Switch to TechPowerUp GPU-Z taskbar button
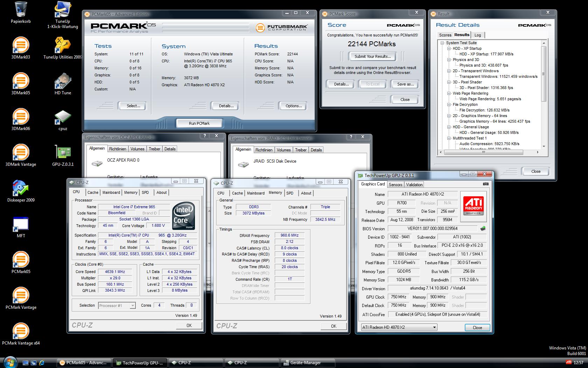Viewport: 588px width, 368px height. (x=140, y=363)
